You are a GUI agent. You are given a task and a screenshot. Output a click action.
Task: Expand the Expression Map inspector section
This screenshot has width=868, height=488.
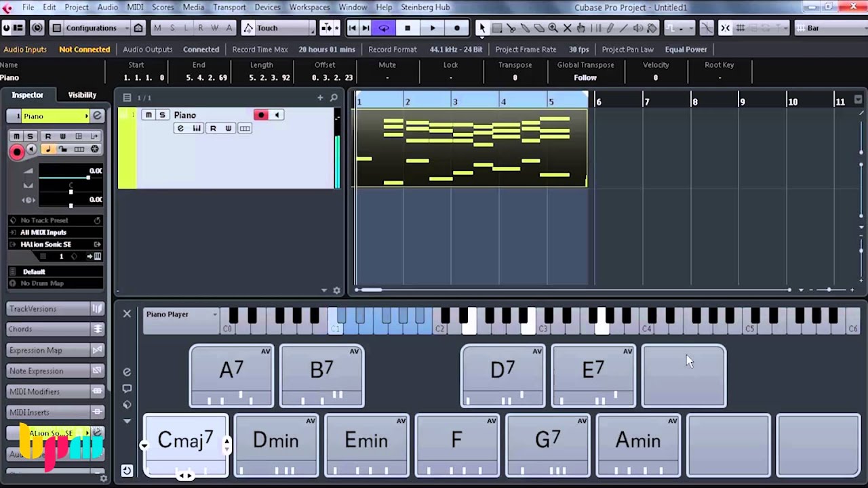point(56,350)
